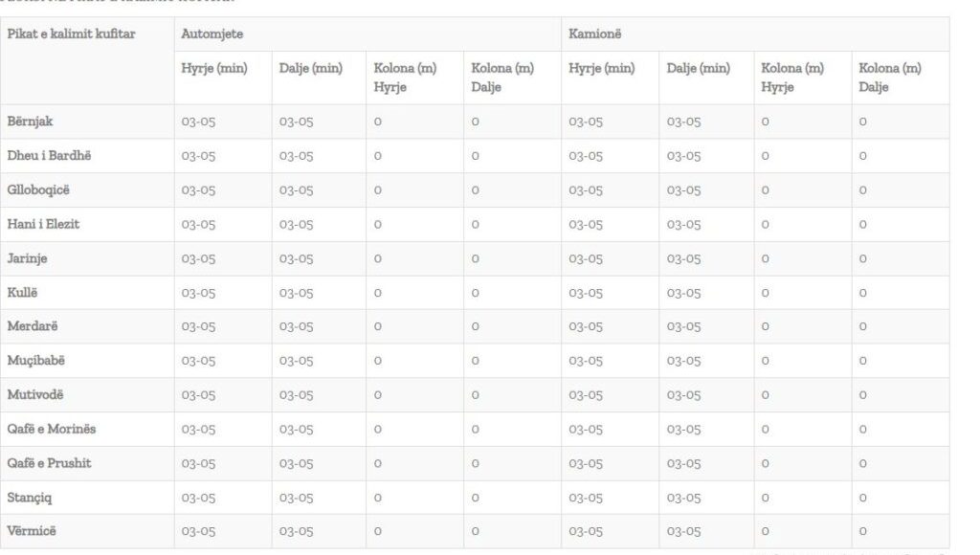Click the Mutivodë row name
The width and height of the screenshot is (980, 555).
tap(35, 395)
